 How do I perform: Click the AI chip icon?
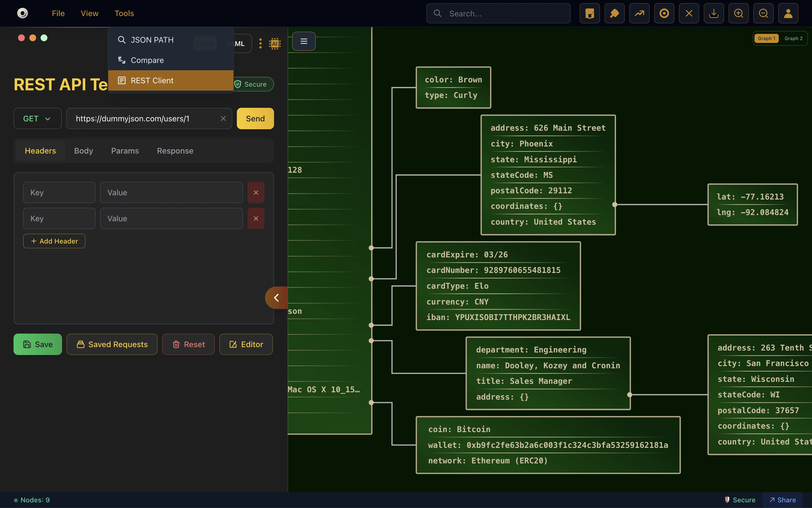pos(275,43)
